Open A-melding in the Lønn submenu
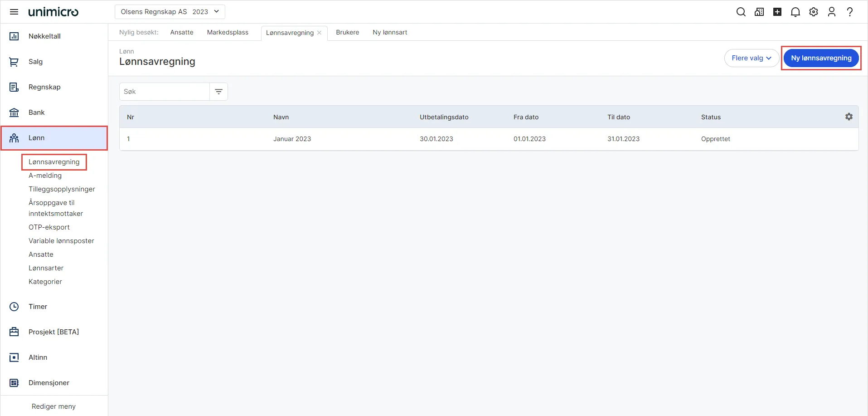The height and width of the screenshot is (416, 868). click(x=45, y=176)
